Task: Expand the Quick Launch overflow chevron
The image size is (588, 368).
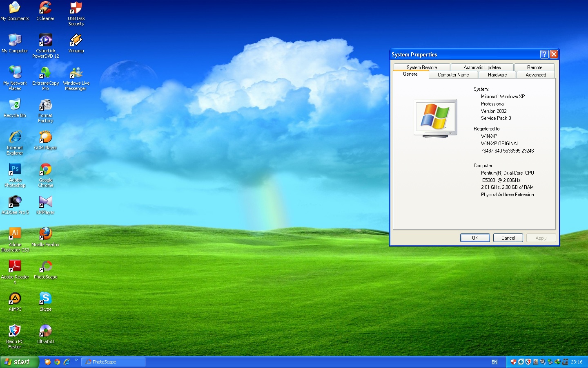Action: 76,360
